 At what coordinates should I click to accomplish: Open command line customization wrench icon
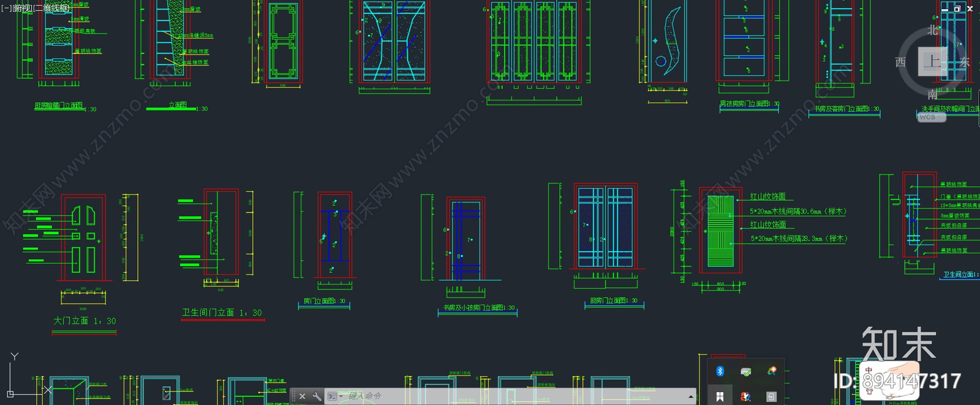317,396
